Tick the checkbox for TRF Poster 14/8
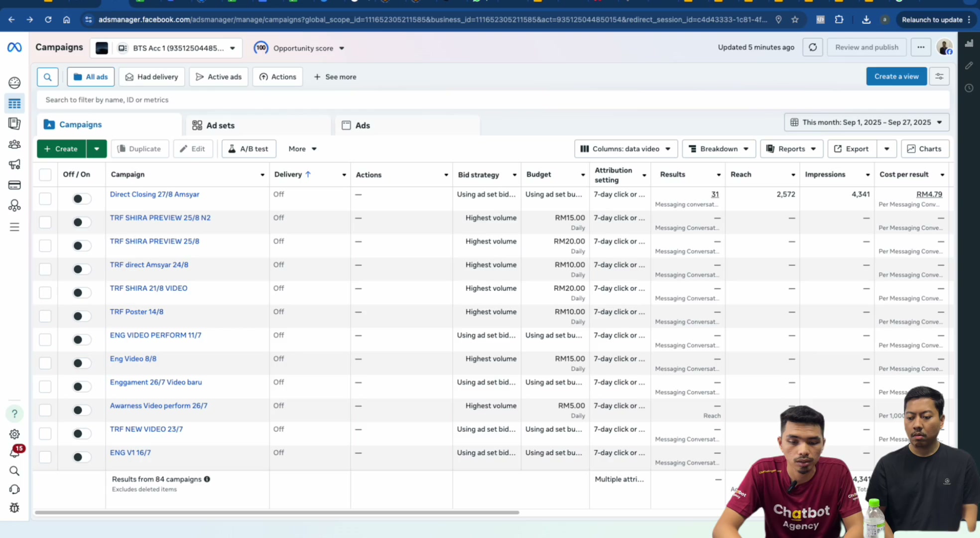The height and width of the screenshot is (538, 980). pyautogui.click(x=45, y=316)
